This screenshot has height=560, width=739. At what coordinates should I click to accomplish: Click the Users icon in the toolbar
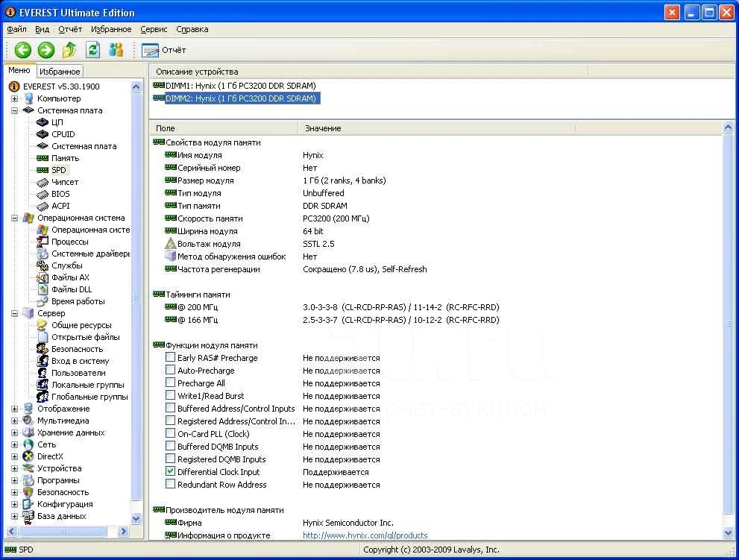116,50
